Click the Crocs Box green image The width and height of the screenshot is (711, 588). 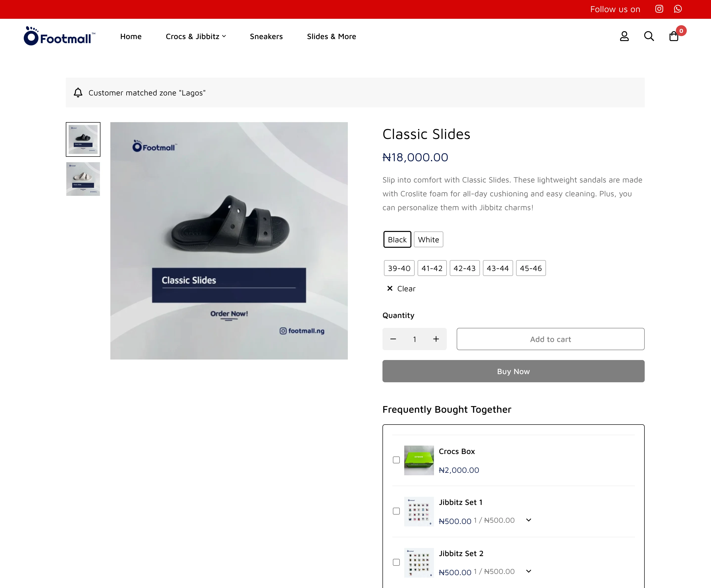[419, 460]
